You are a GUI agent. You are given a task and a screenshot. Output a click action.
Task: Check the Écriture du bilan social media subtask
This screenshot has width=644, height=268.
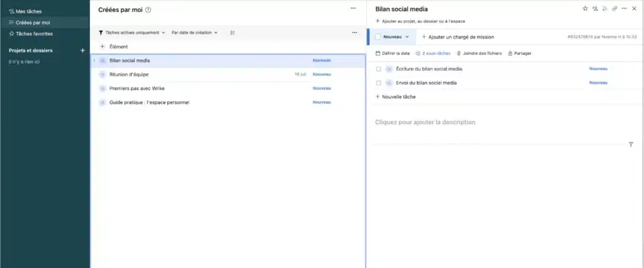(x=379, y=69)
